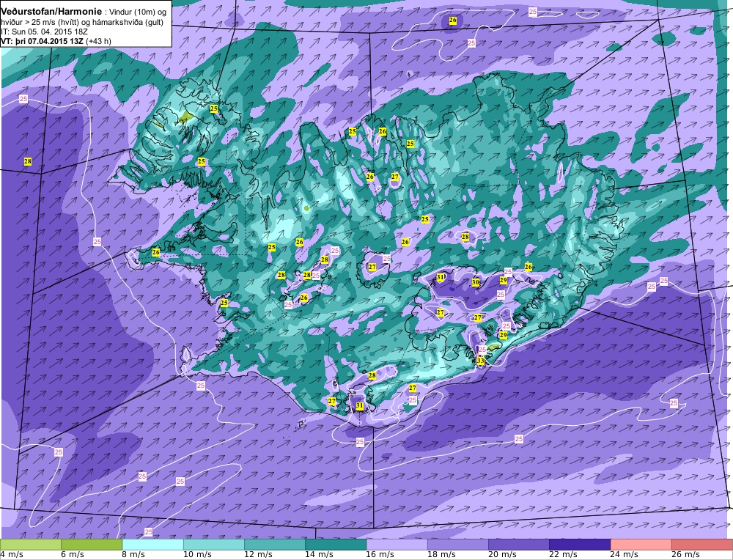Viewport: 733px width, 560px height.
Task: Click the 'hámarkshviða (gult)' legend description
Action: (x=129, y=22)
